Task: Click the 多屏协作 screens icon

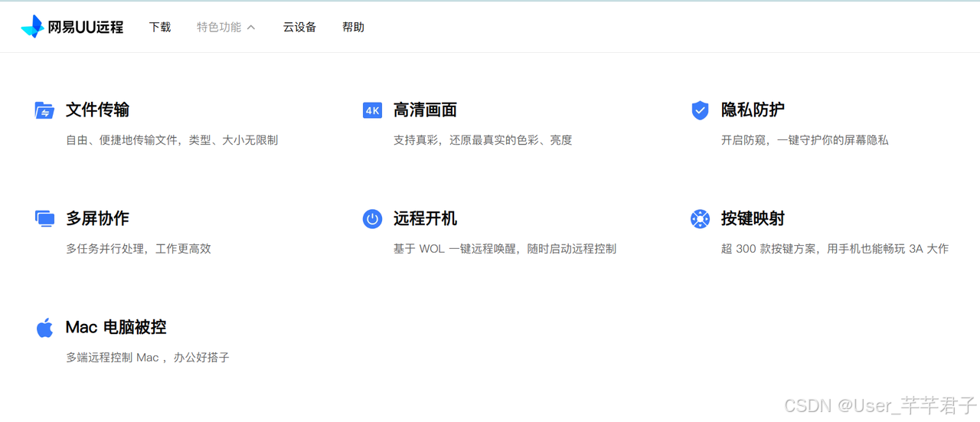Action: [x=44, y=219]
